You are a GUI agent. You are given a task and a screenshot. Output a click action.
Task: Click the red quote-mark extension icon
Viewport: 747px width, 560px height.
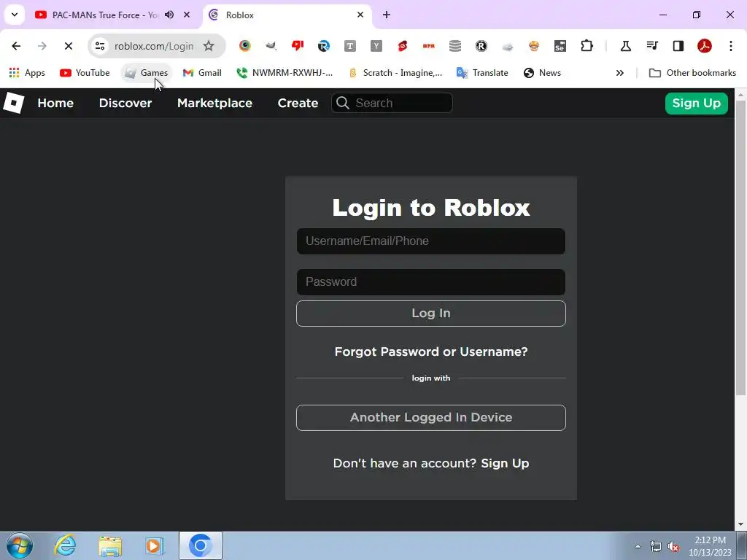[298, 46]
